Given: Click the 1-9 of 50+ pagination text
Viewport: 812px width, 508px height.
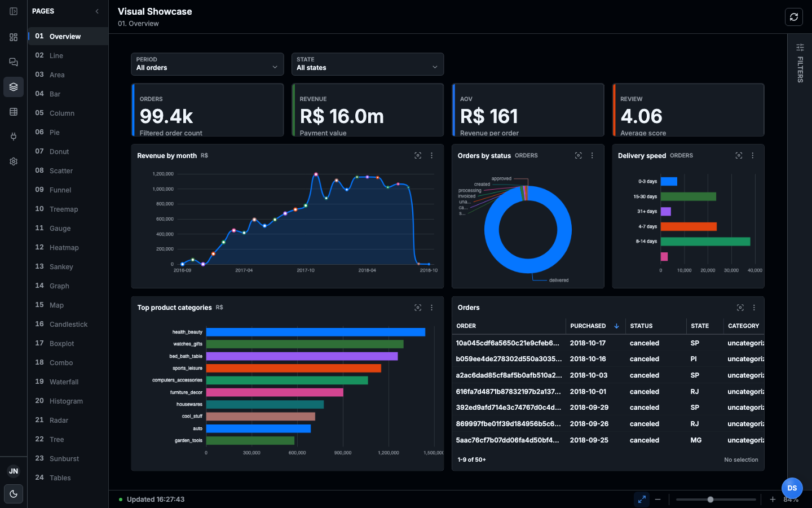Looking at the screenshot, I should (472, 460).
